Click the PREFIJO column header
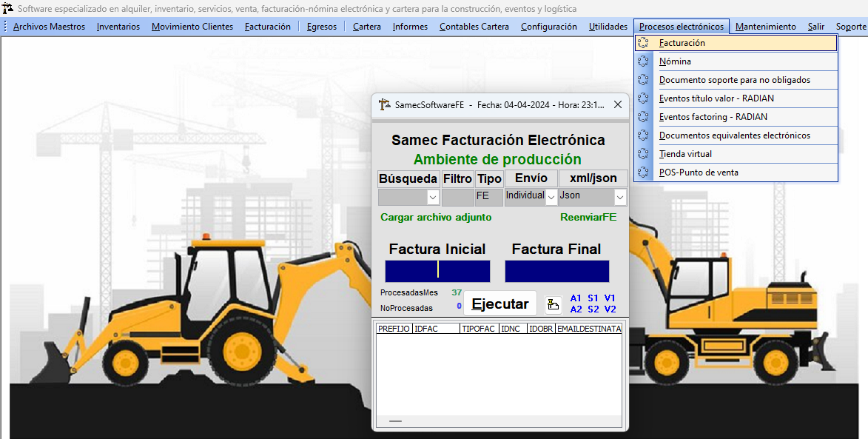 [394, 329]
